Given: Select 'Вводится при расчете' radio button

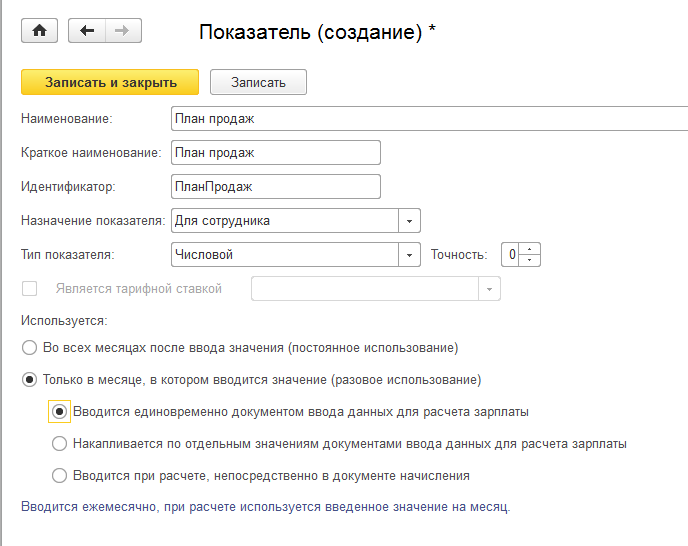Looking at the screenshot, I should pos(60,475).
